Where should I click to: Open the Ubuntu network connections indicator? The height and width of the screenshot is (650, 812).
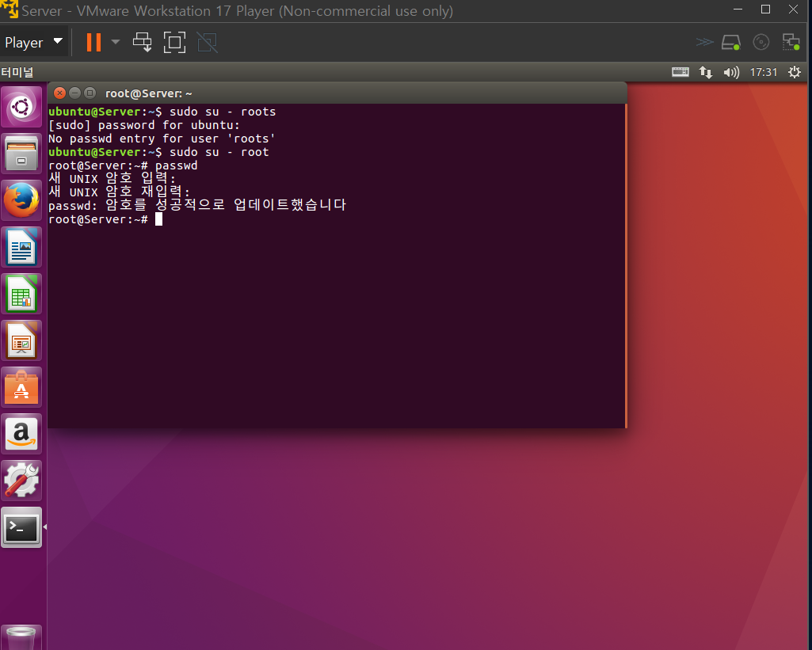[706, 72]
